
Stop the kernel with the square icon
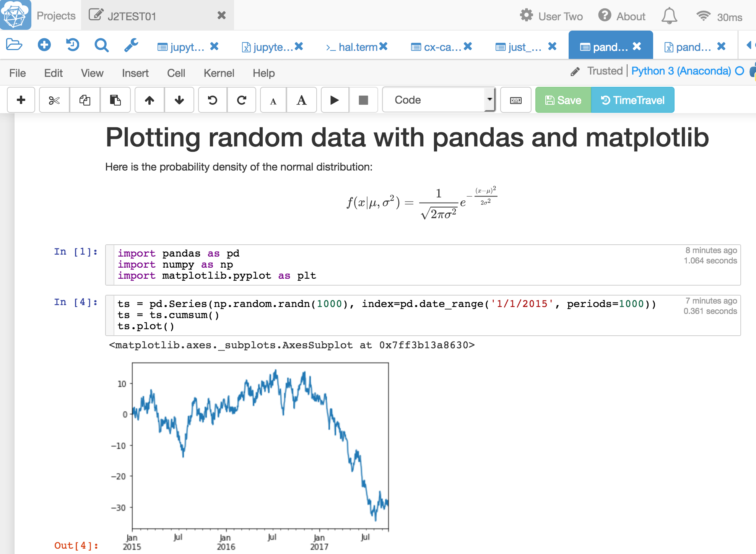click(x=363, y=100)
